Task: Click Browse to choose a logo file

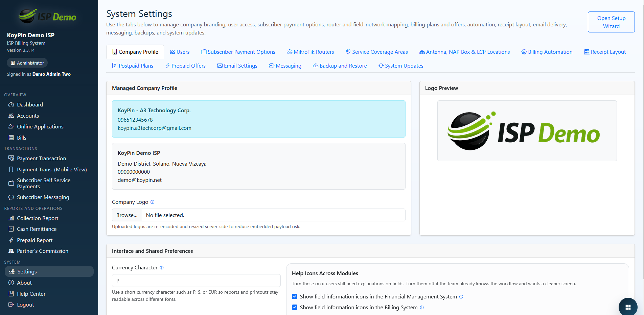Action: [x=127, y=215]
